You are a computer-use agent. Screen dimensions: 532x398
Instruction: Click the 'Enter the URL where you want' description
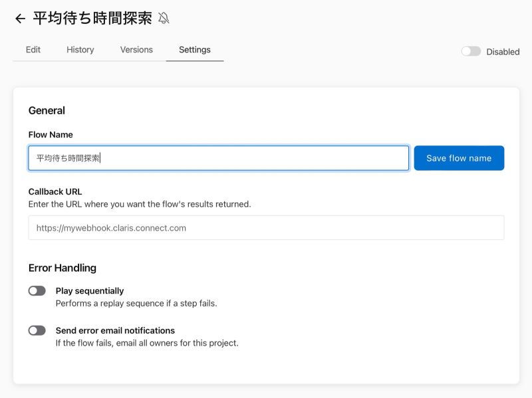140,204
